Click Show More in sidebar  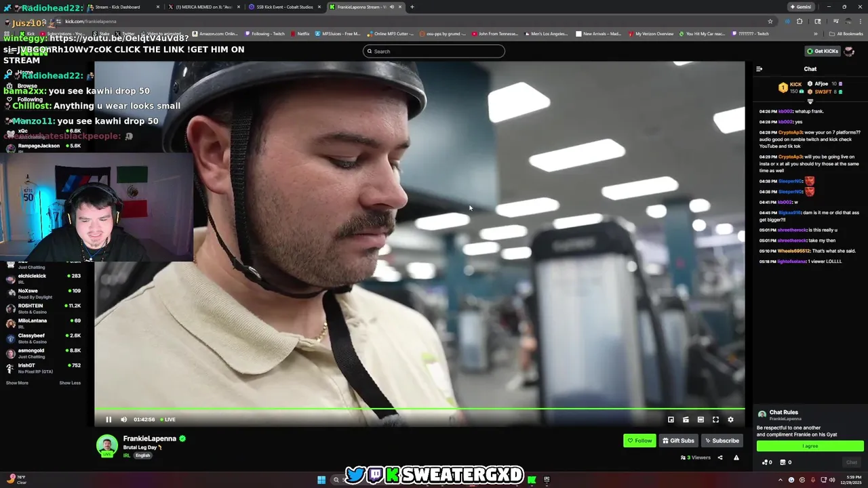pos(17,383)
